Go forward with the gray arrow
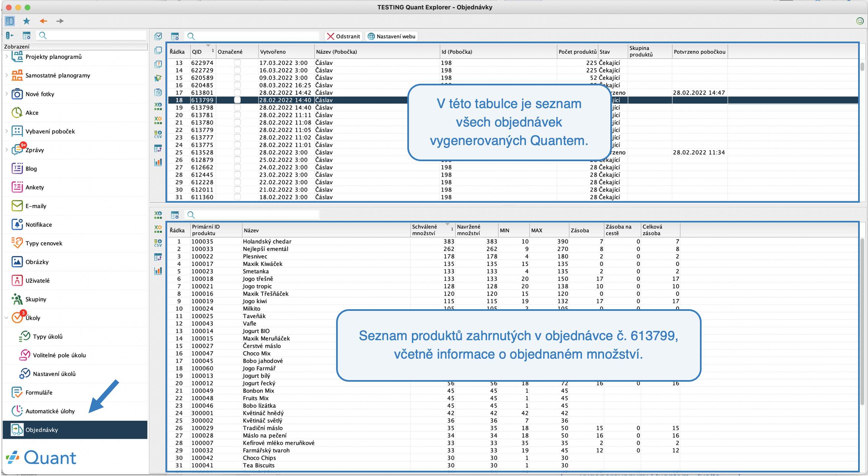Image resolution: width=868 pixels, height=476 pixels. [60, 21]
